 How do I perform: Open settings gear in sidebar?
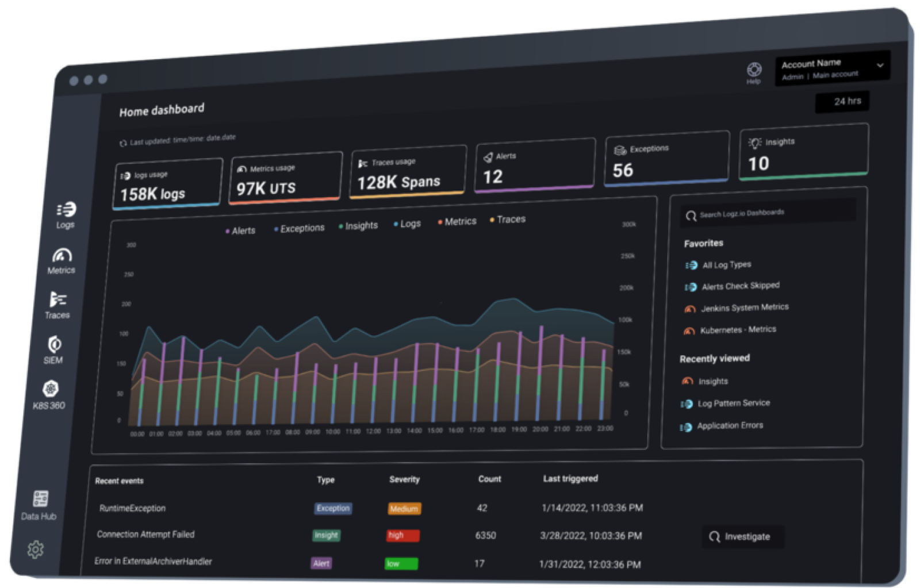[x=36, y=549]
